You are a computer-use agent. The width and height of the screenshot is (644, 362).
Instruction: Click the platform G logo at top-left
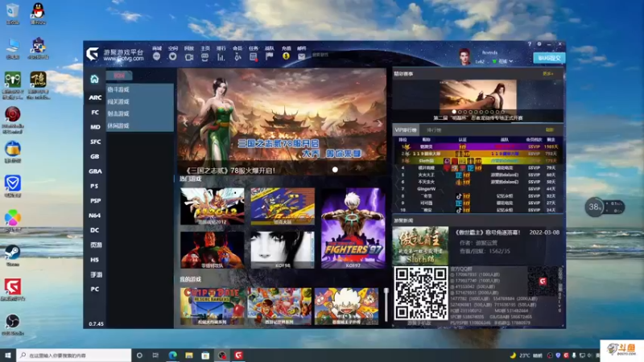[x=93, y=54]
